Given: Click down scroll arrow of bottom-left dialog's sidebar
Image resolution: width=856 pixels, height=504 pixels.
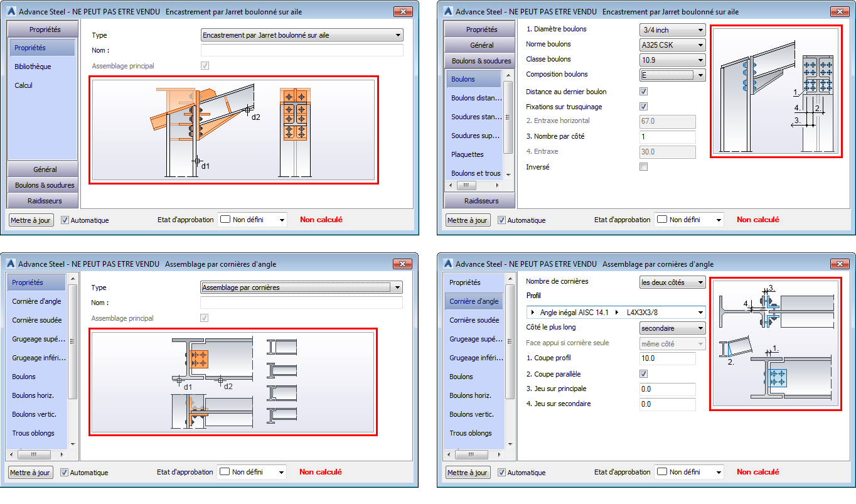Looking at the screenshot, I should (72, 443).
